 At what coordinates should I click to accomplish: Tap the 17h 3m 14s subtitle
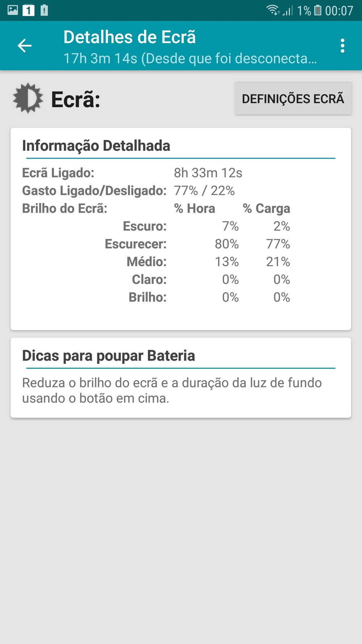pyautogui.click(x=190, y=58)
